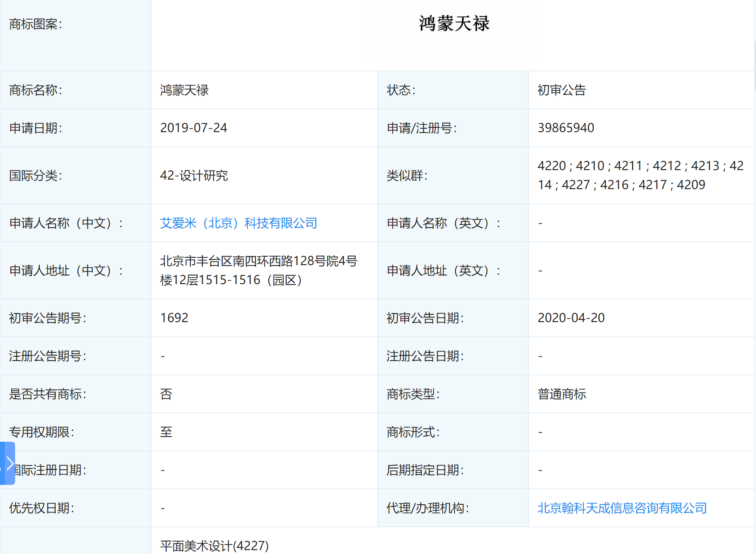Image resolution: width=756 pixels, height=554 pixels.
Task: Click the 商标图案 label
Action: coord(36,24)
